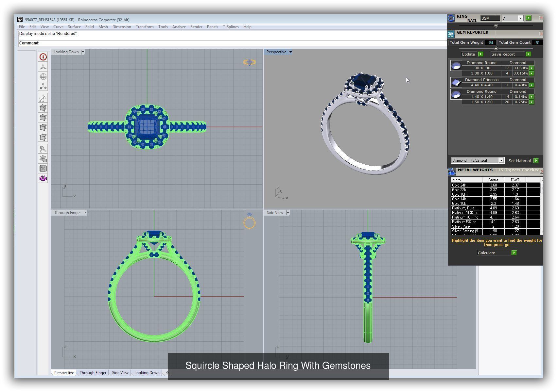Viewport: 557px width, 392px height.
Task: Open the magenta gear settings icon
Action: pyautogui.click(x=43, y=178)
